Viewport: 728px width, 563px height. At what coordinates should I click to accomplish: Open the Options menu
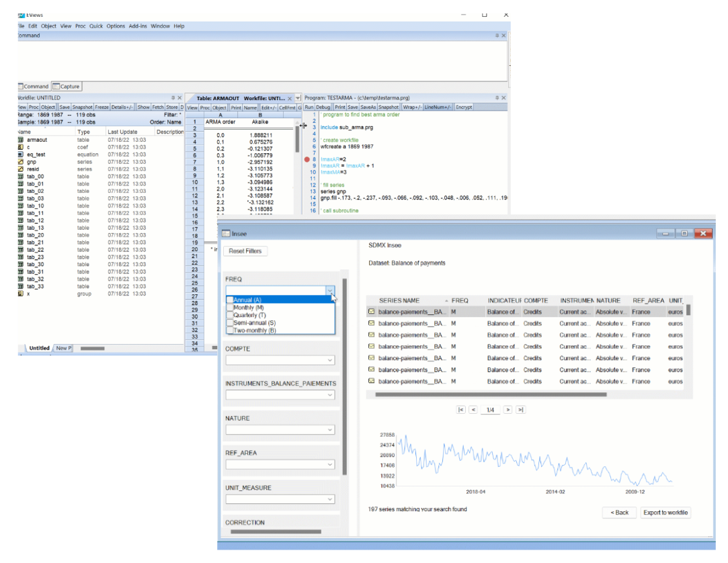pyautogui.click(x=116, y=26)
